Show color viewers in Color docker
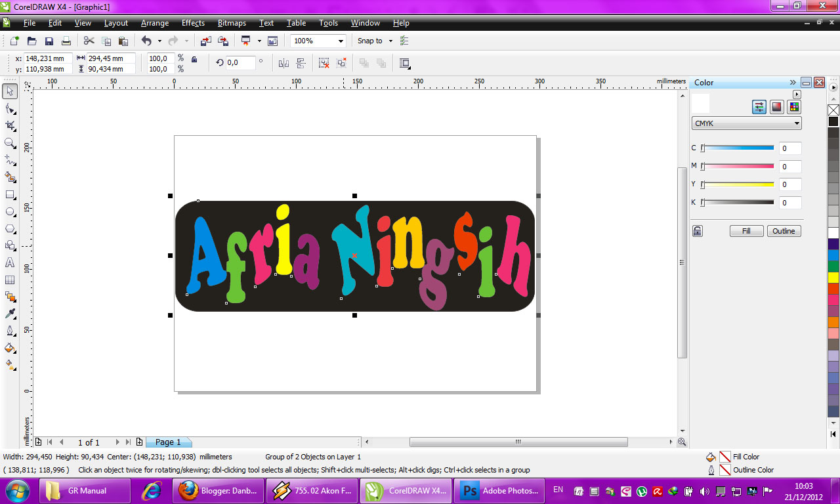840x504 pixels. tap(776, 107)
